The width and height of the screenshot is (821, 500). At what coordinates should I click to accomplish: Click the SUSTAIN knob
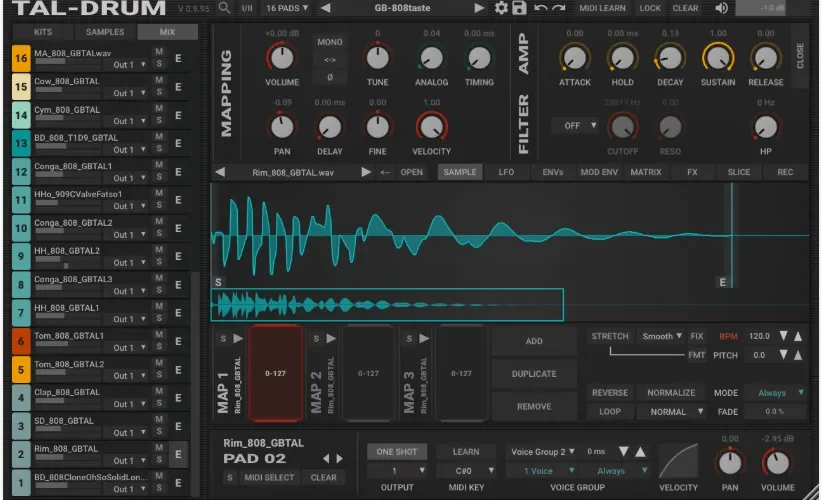(x=718, y=58)
